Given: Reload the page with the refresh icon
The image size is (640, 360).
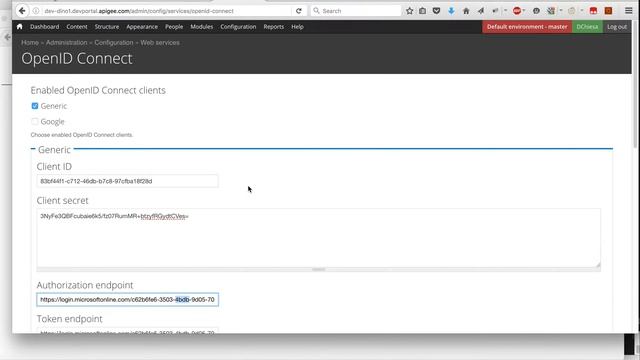Looking at the screenshot, I should click(299, 11).
